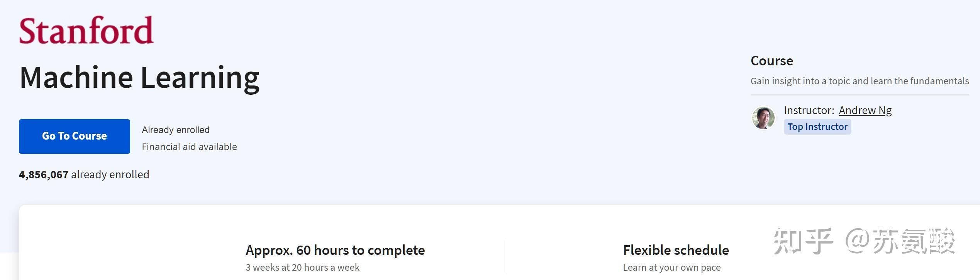Click the vertical divider beside Flexible schedule
This screenshot has height=280, width=980.
[x=506, y=257]
